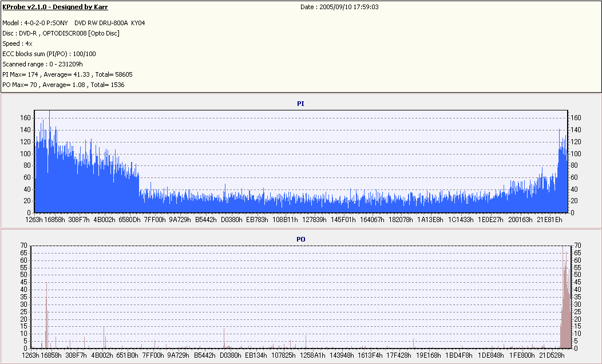Click the PI axis label 6580Dh
This screenshot has width=602, height=364.
[x=129, y=220]
